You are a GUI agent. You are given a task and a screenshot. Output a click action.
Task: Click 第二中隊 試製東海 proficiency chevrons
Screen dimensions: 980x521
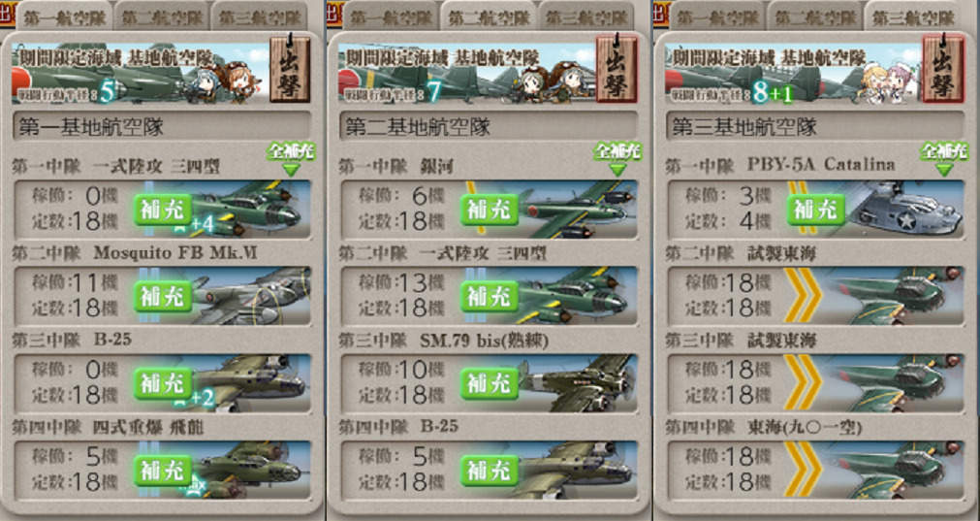coord(804,296)
